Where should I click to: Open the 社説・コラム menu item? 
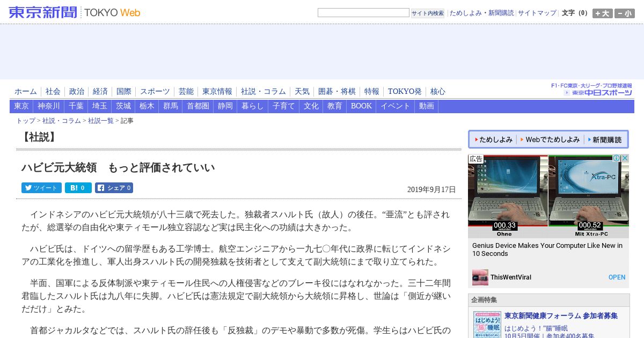pos(264,92)
